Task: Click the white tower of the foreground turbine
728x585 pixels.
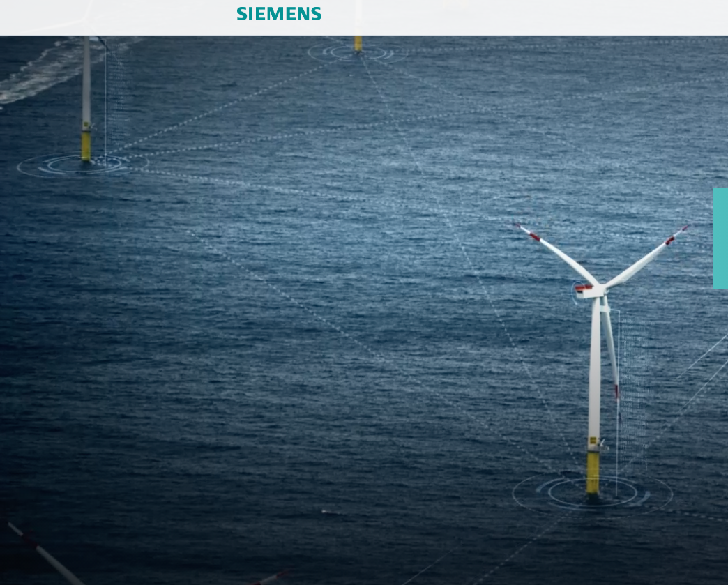Action: click(x=594, y=377)
